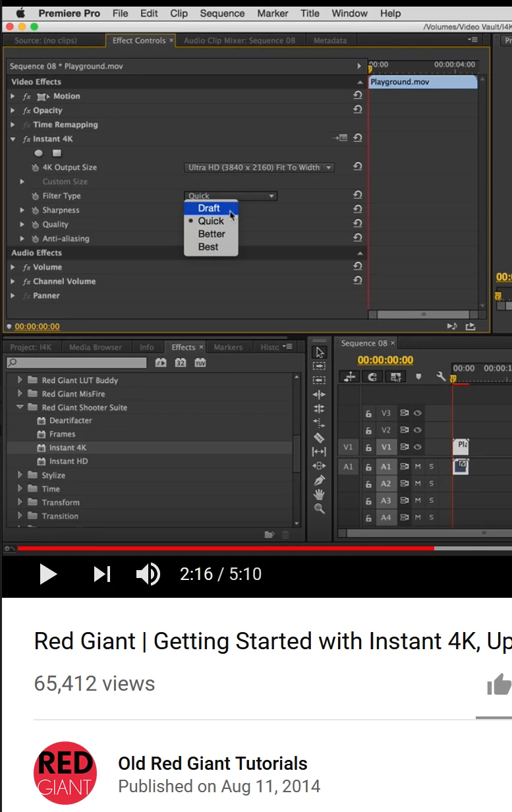Open the Instant 4K setup icon
The image size is (512, 812).
point(341,138)
